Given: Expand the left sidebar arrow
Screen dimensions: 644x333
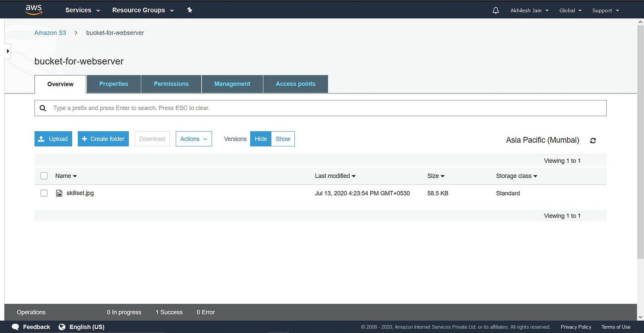Looking at the screenshot, I should coord(8,51).
